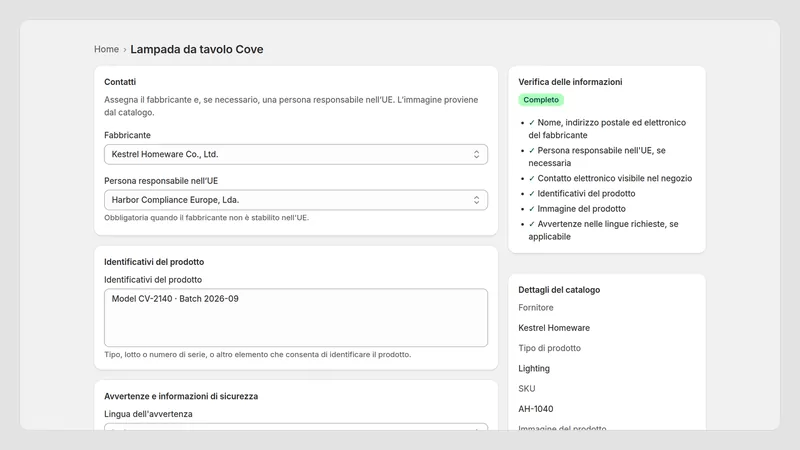Screen dimensions: 800x450
Task: Open the Persona responsabile nell'UE dropdown
Action: tap(296, 200)
